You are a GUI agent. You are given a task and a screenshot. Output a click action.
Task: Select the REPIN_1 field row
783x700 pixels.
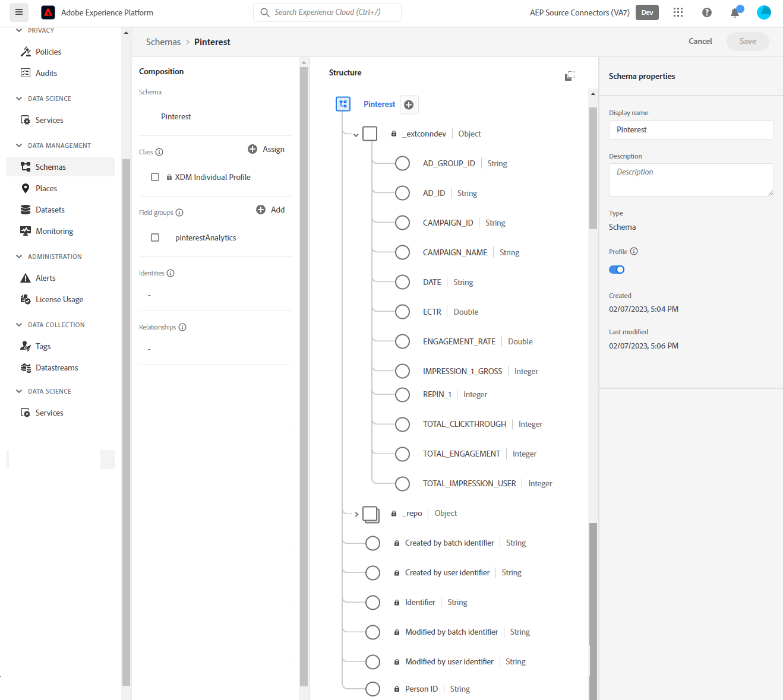pos(441,395)
